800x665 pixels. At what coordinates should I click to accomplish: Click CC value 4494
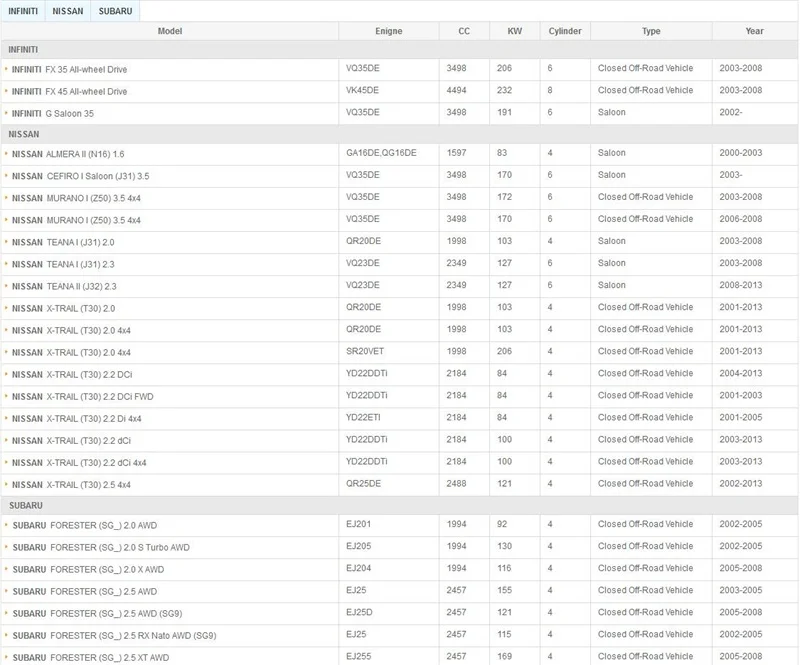click(456, 90)
